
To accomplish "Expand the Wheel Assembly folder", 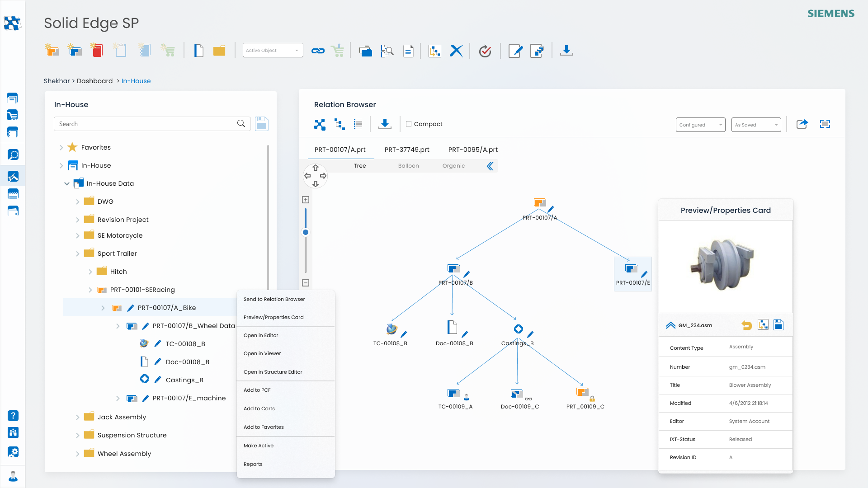I will (77, 454).
